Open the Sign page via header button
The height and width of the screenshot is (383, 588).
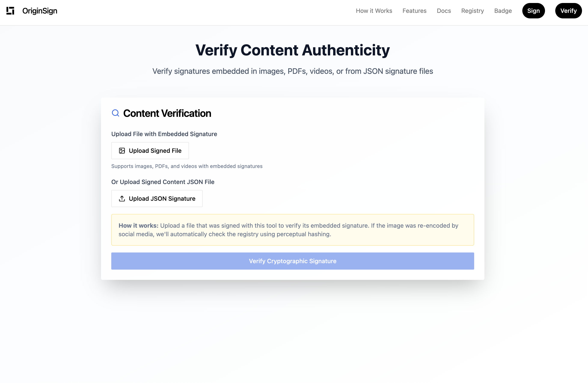click(x=533, y=11)
